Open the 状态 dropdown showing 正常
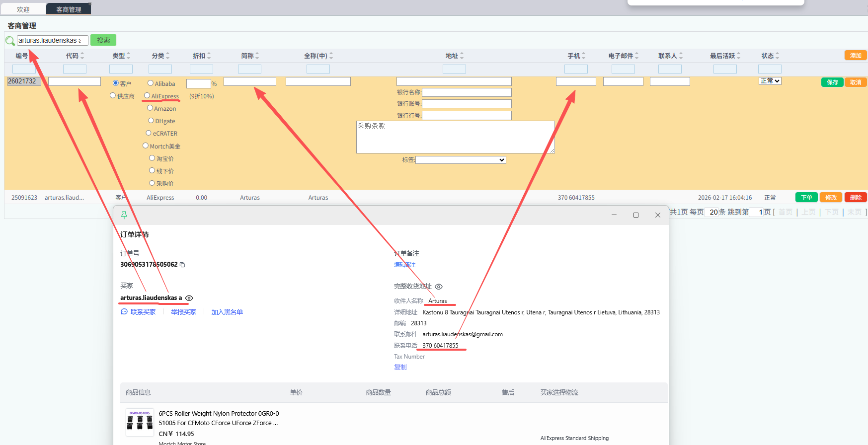Screen dimensions: 868x445 (x=770, y=81)
